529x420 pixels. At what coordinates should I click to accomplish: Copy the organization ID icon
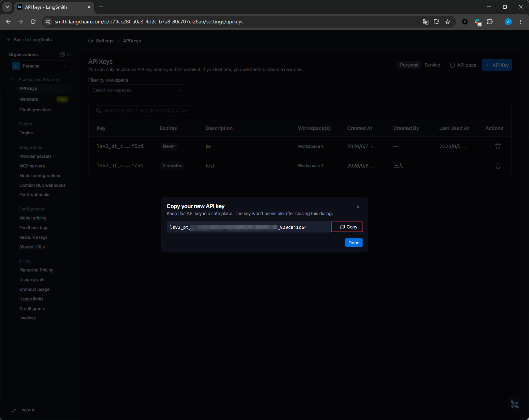click(x=62, y=55)
